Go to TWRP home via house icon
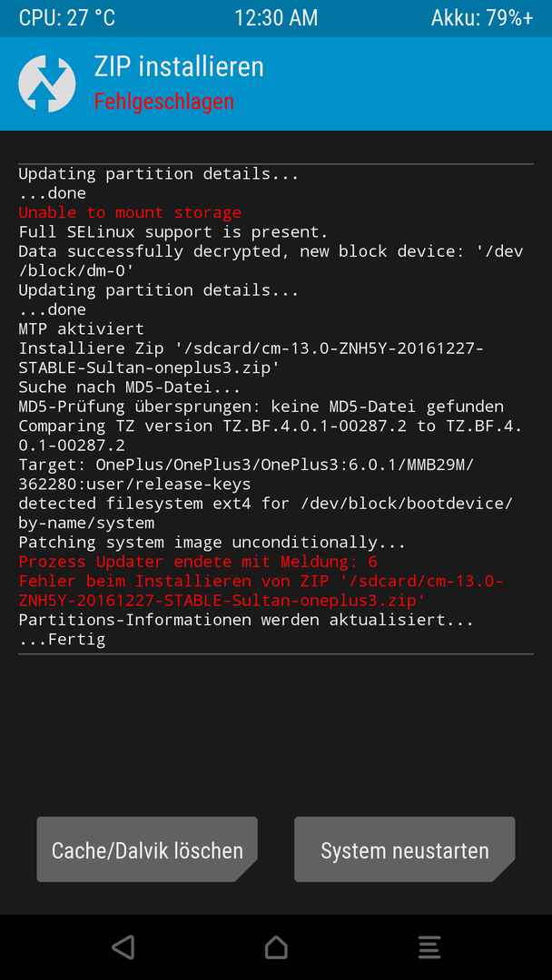 276,946
